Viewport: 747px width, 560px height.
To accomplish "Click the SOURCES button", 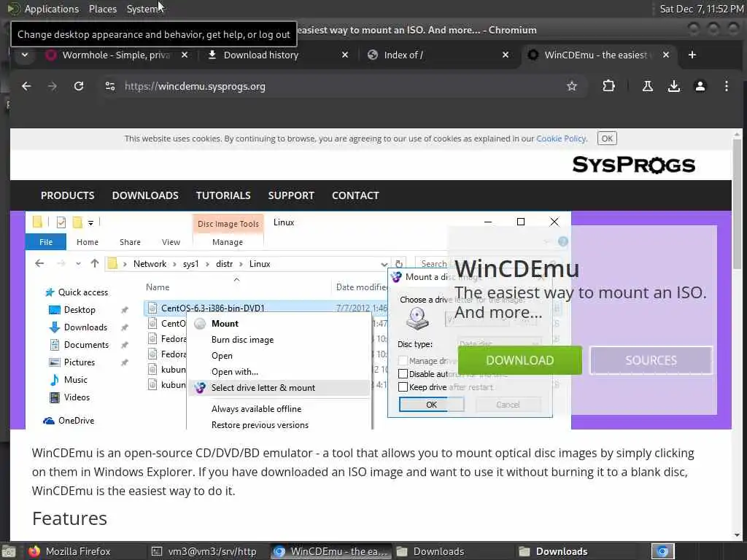I will pyautogui.click(x=651, y=360).
